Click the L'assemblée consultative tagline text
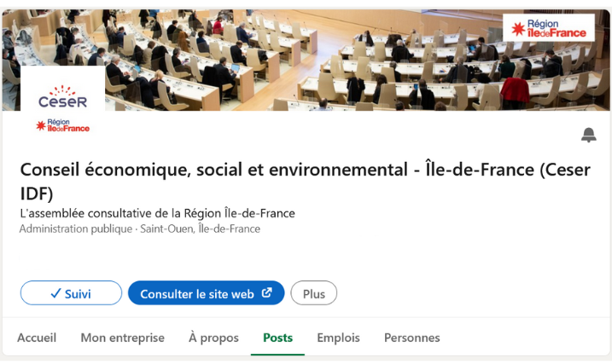Image resolution: width=612 pixels, height=364 pixels. (157, 213)
